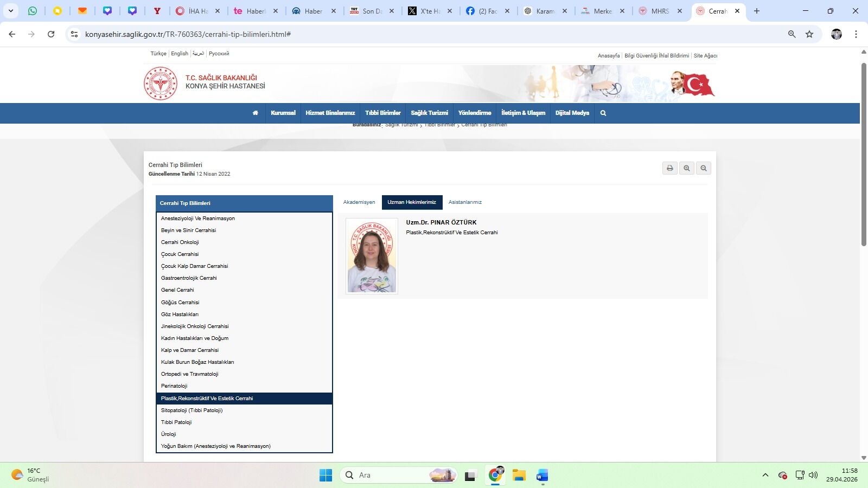Click the name Uzm.Dr. PINAR ÖZTÜRK
868x488 pixels.
pyautogui.click(x=441, y=222)
